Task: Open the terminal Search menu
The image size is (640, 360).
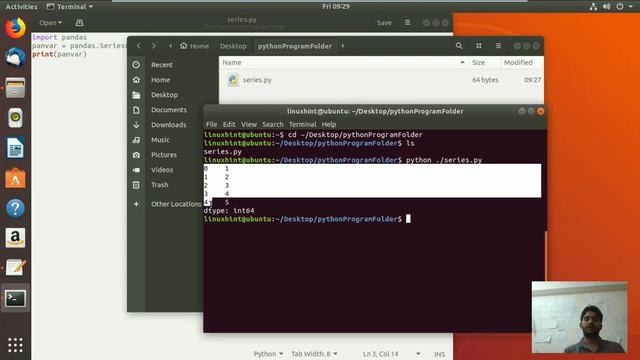Action: (273, 124)
